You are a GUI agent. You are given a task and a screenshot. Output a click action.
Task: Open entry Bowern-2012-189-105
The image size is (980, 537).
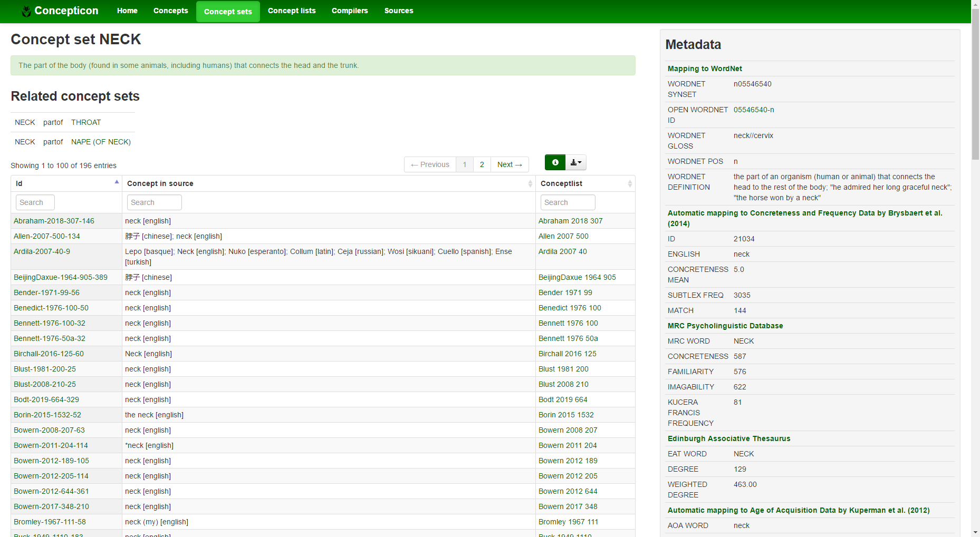[x=51, y=461]
